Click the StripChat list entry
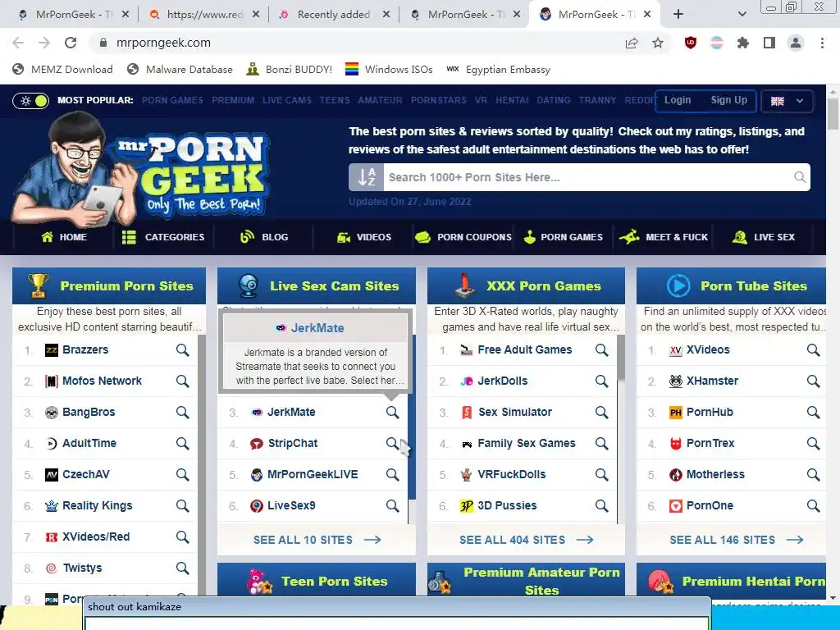Screen dimensions: 840x630 (x=293, y=444)
